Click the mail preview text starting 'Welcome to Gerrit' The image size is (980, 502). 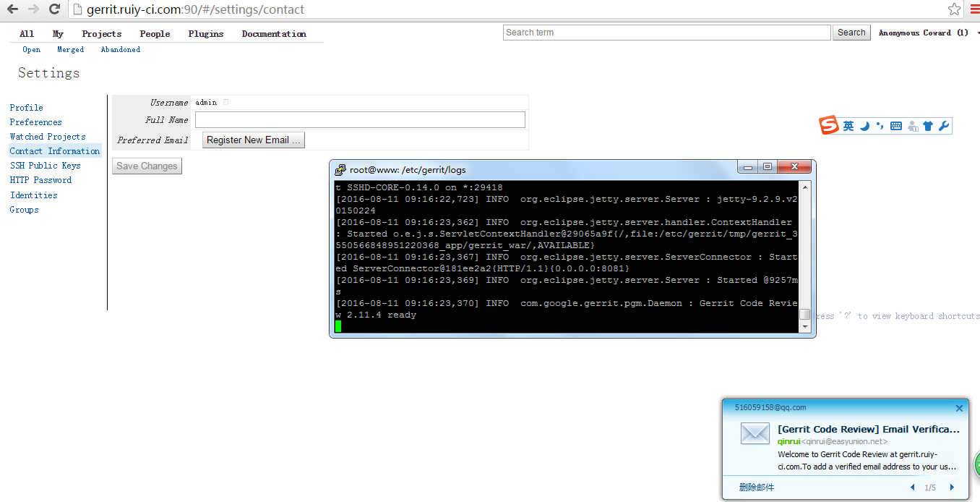click(867, 461)
